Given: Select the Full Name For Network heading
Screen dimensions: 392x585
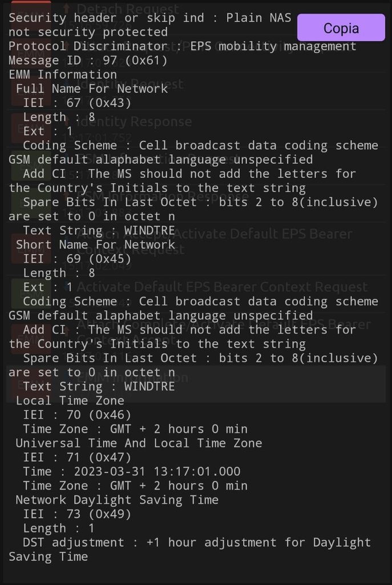Looking at the screenshot, I should coord(92,89).
